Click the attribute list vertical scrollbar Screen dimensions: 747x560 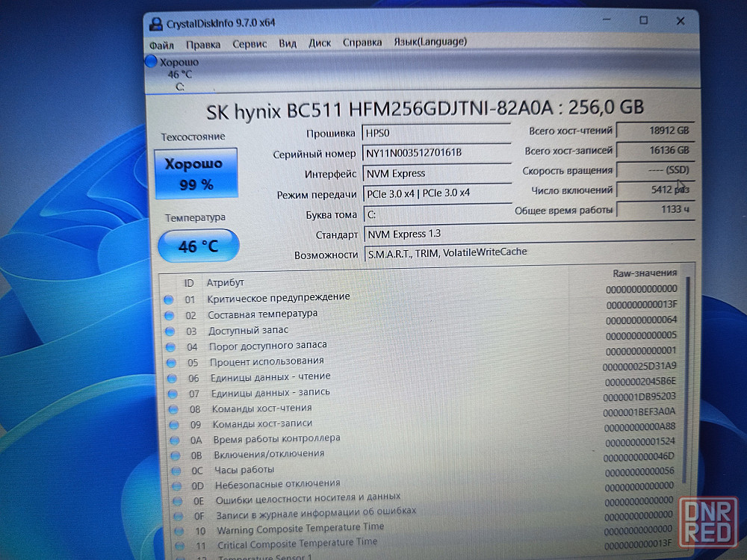pos(686,381)
